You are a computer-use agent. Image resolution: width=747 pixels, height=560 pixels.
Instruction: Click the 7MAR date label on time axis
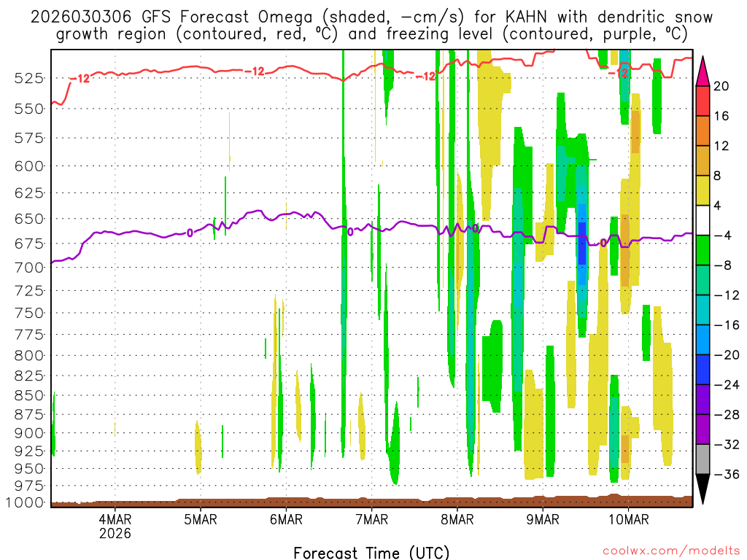[372, 519]
